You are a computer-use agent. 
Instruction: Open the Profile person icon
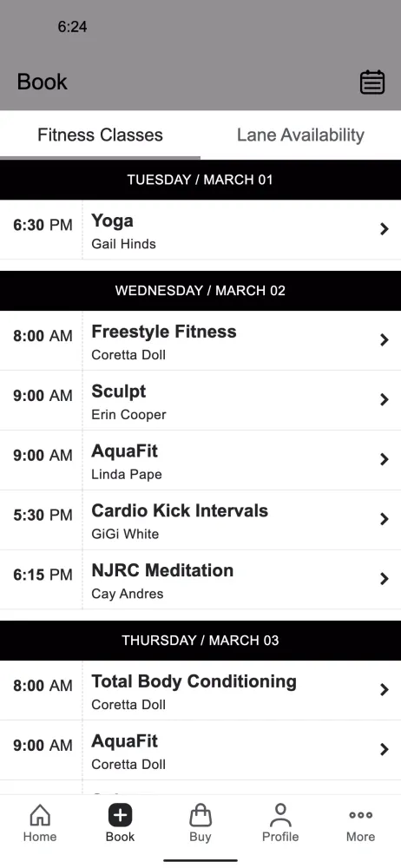tap(280, 815)
